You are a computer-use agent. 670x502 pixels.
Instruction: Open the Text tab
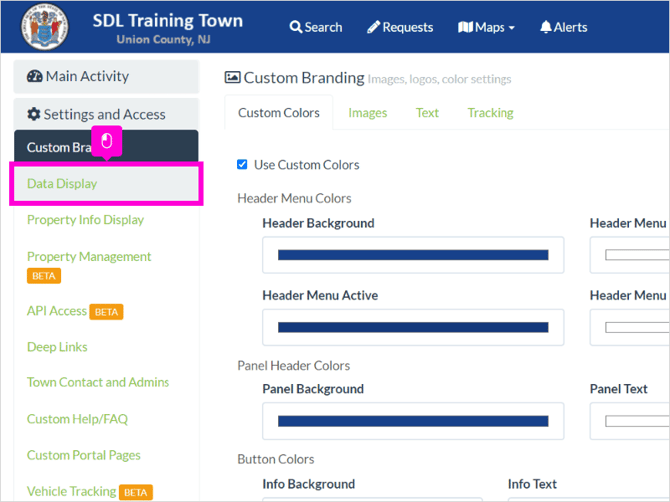pos(427,113)
